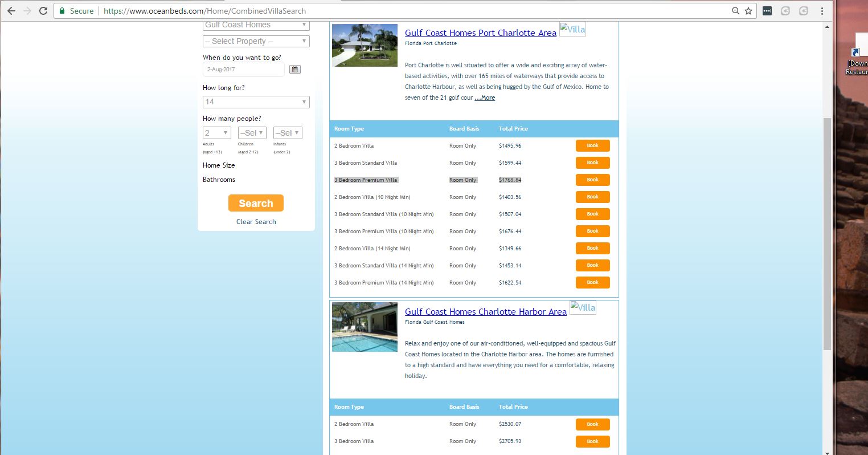Click the Florida Port Charlotte location text
The image size is (868, 455).
click(431, 43)
